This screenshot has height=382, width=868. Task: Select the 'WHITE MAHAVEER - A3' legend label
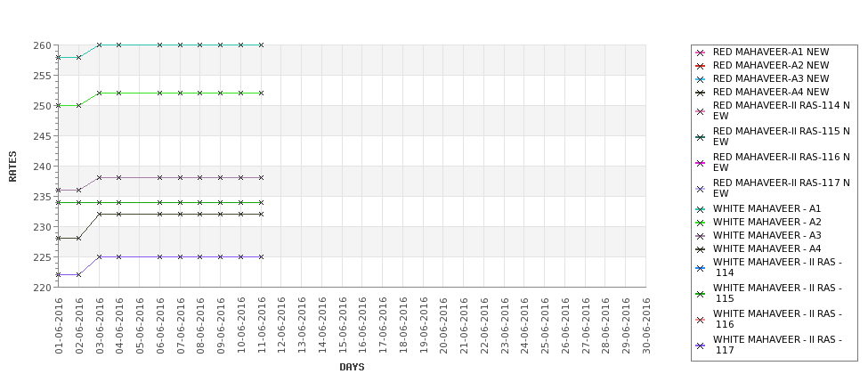point(767,235)
